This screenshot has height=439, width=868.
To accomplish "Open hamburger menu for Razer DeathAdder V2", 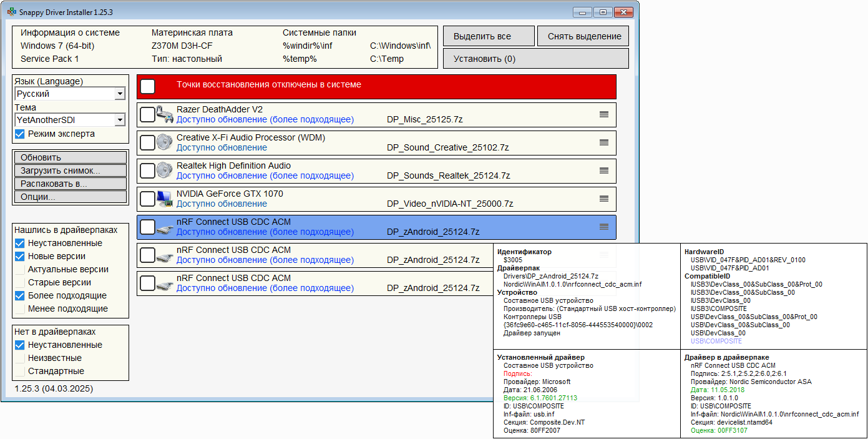I will point(603,114).
